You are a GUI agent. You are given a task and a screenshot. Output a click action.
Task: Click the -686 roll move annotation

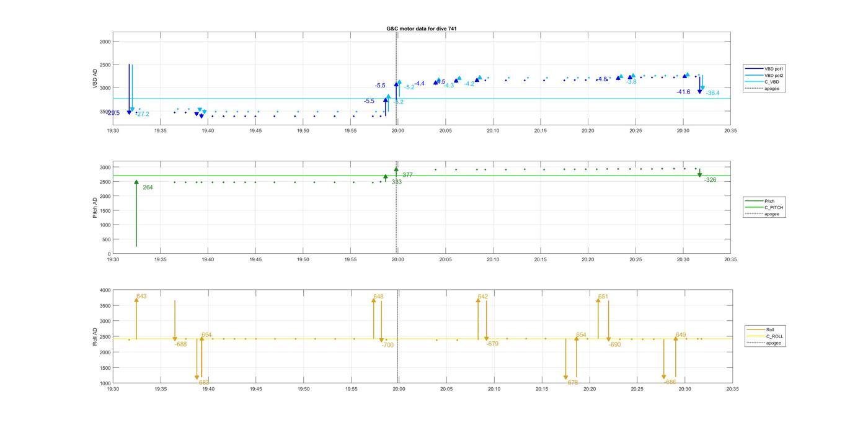click(x=670, y=382)
